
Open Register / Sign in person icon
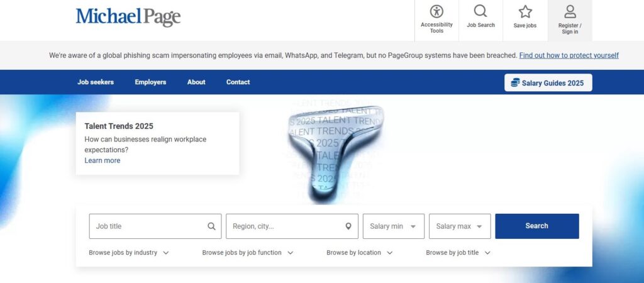570,11
